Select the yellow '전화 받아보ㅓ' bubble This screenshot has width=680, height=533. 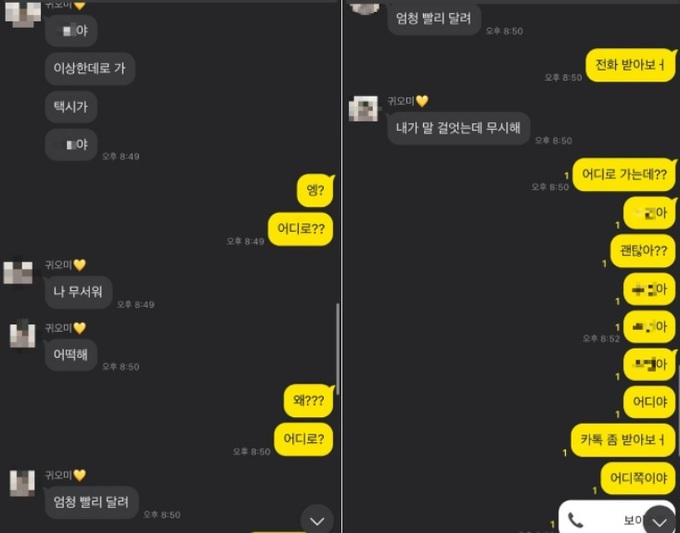[631, 65]
